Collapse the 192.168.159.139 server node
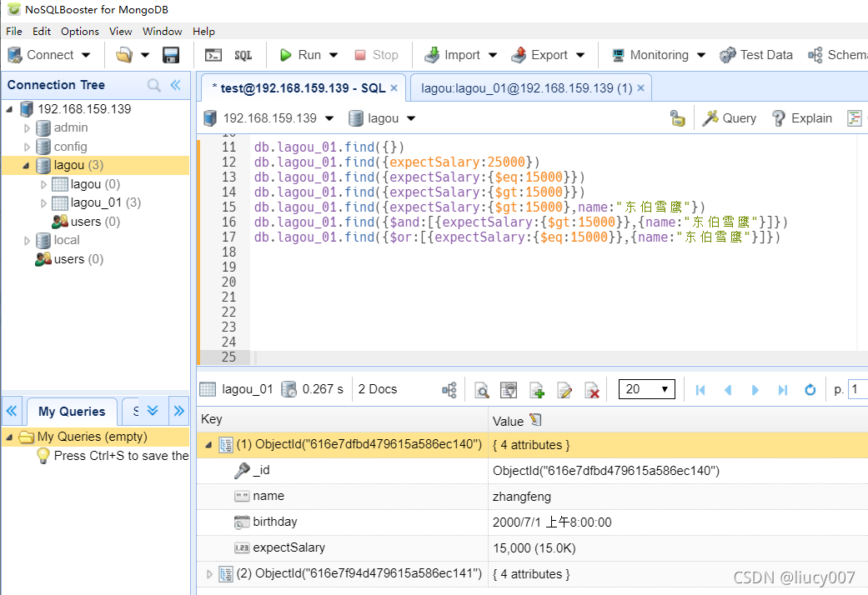 [9, 109]
